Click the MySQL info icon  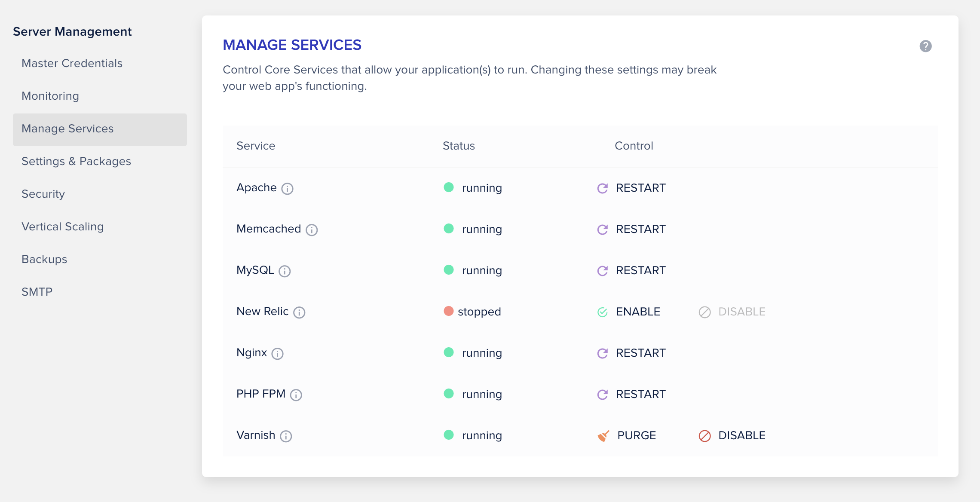285,271
